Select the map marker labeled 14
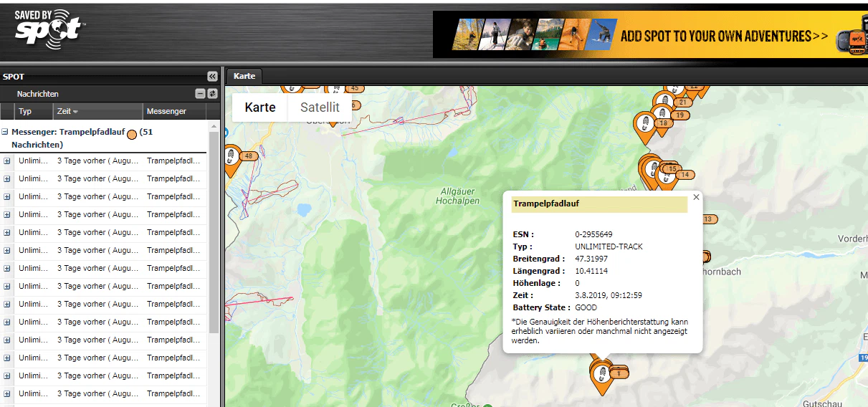This screenshot has width=868, height=407. (x=685, y=175)
